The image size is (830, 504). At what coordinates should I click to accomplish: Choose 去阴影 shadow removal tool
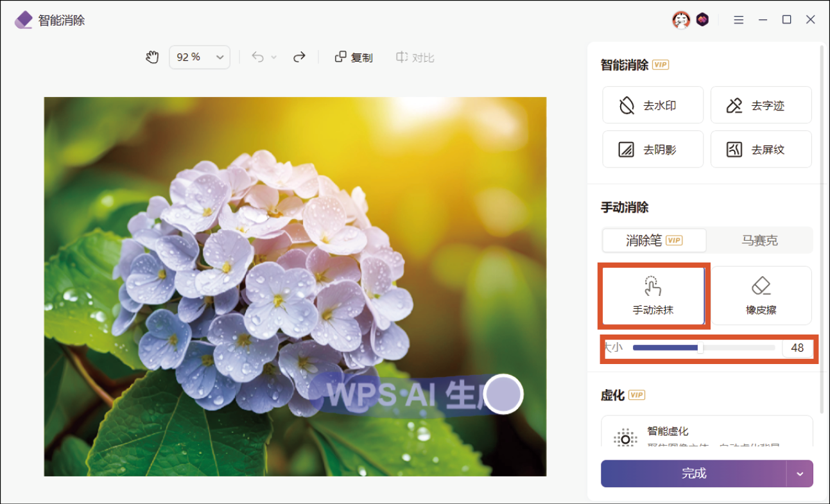point(652,150)
